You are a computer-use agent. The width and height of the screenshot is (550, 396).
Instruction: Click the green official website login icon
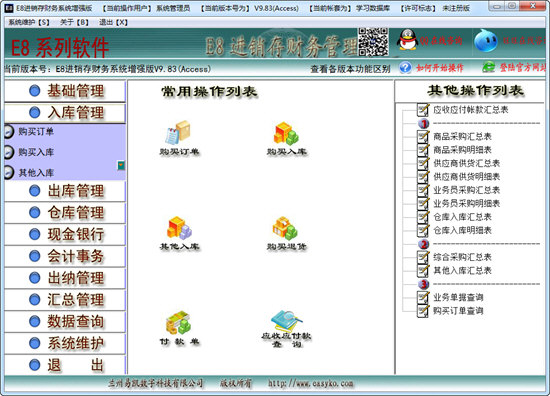point(488,67)
